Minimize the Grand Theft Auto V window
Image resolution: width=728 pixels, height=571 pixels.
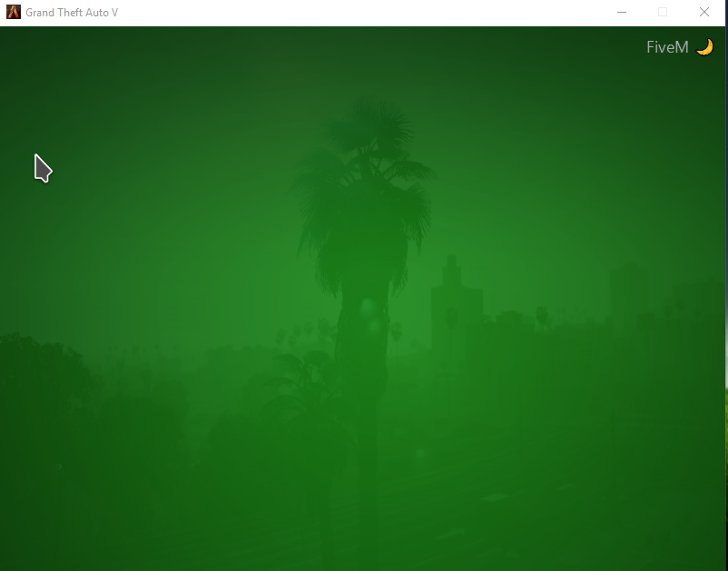coord(622,13)
